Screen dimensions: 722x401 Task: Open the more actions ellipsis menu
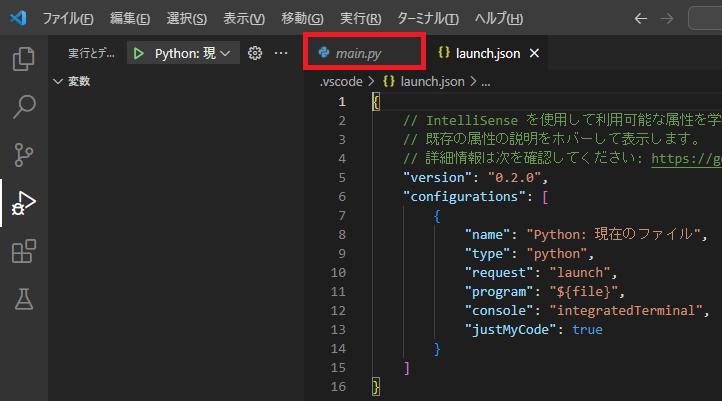[281, 53]
